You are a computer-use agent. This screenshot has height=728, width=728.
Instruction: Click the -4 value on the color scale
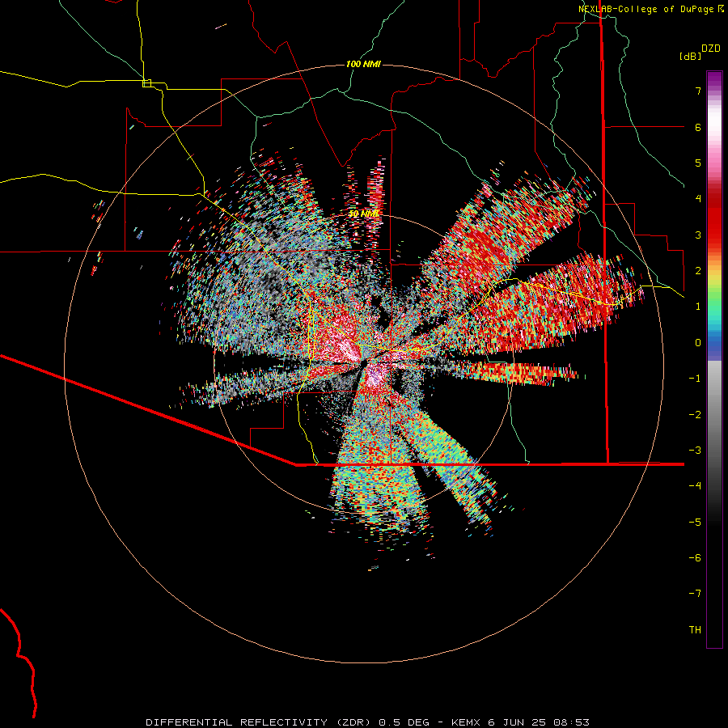pos(695,486)
